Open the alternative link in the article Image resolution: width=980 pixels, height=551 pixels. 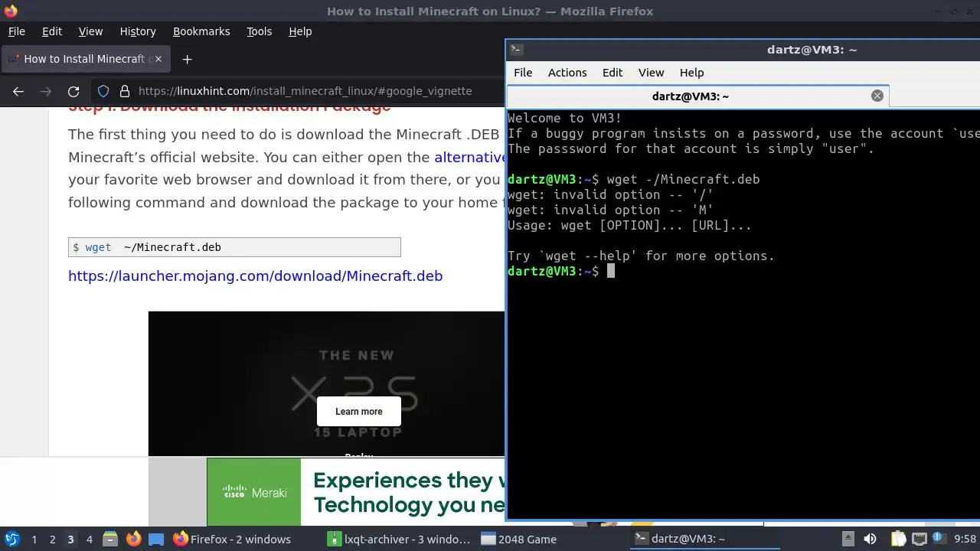click(x=469, y=158)
